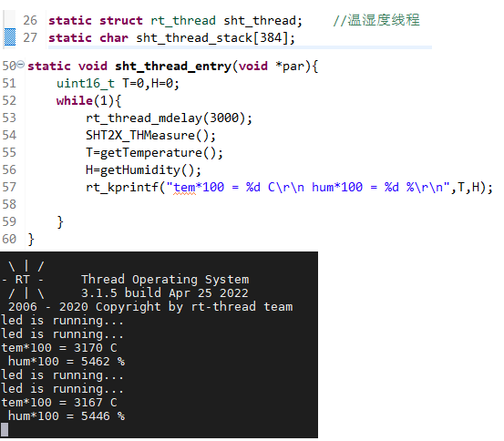Select line number 26 in the gutter
This screenshot has width=504, height=441.
(30, 21)
